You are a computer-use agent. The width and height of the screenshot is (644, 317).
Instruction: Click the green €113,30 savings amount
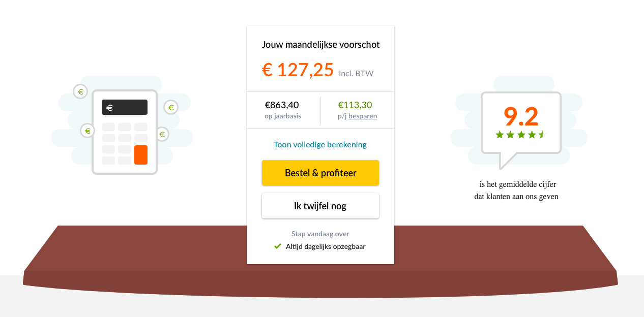[x=355, y=105]
